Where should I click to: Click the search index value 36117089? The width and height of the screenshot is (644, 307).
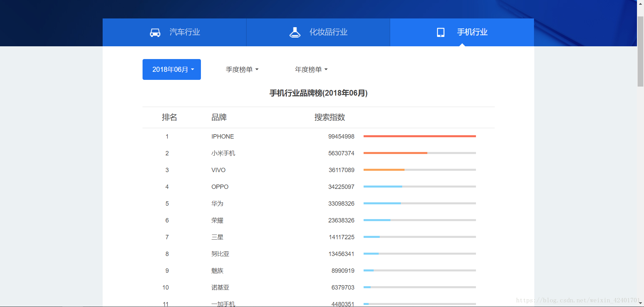point(341,170)
